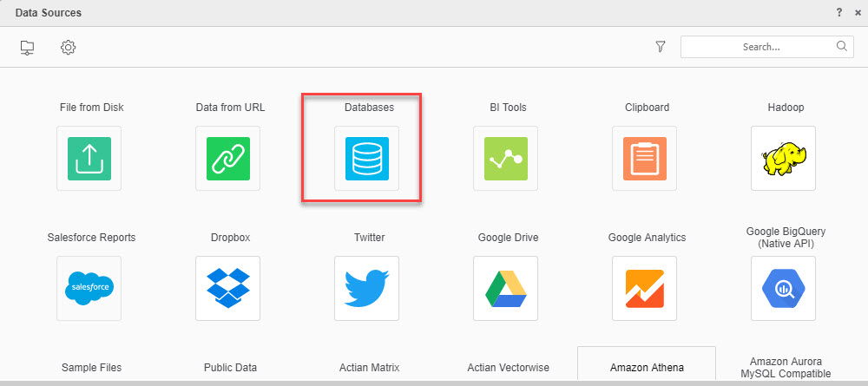Open the Salesforce Reports cloud icon

click(89, 288)
